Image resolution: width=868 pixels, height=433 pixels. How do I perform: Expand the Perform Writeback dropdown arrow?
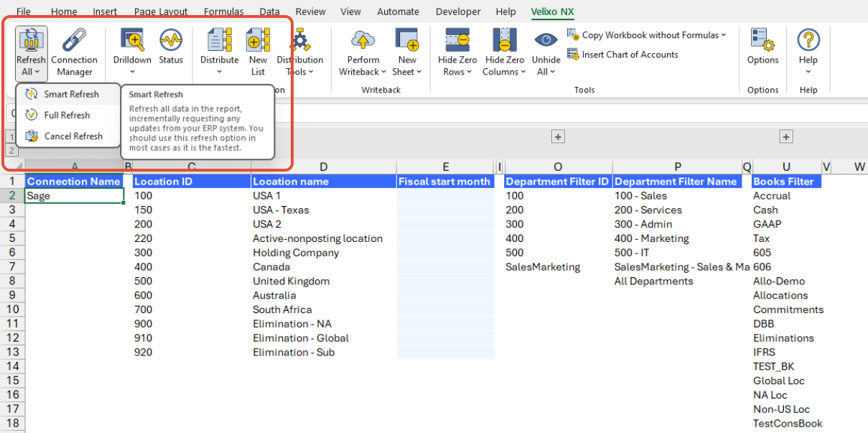(x=383, y=72)
